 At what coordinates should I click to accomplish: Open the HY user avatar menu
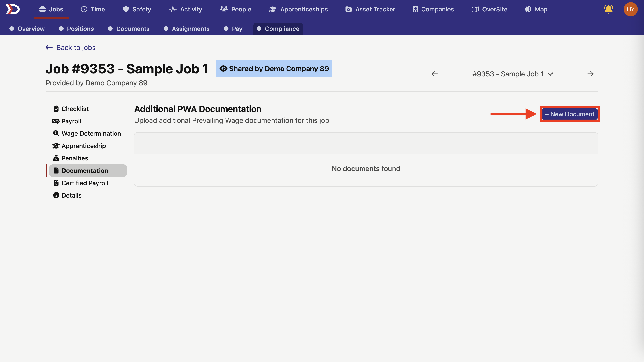pos(630,10)
